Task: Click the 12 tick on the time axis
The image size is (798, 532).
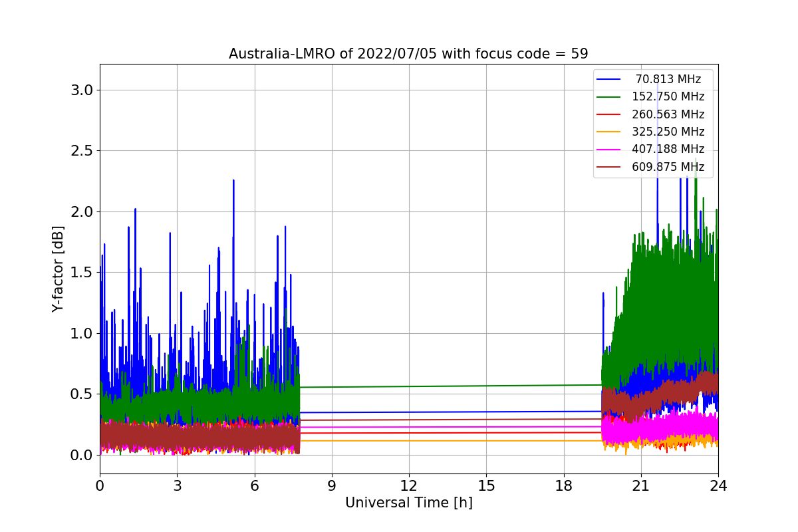Action: (409, 486)
